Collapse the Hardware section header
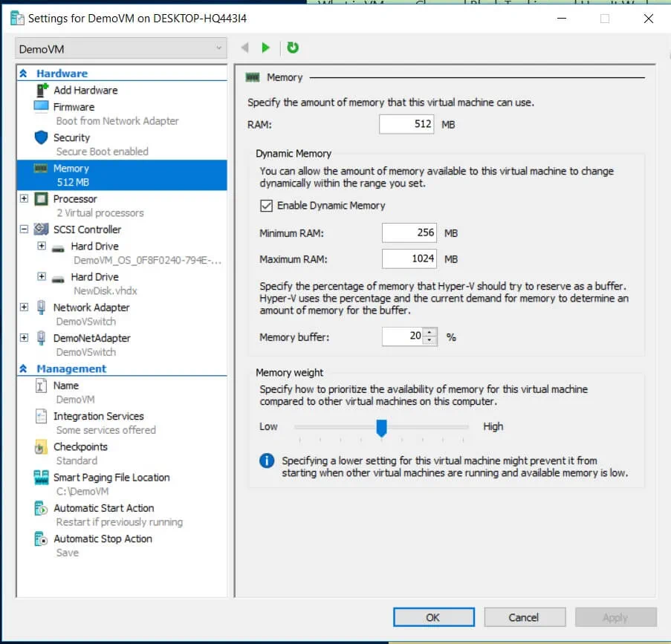Image resolution: width=671 pixels, height=644 pixels. [x=23, y=74]
